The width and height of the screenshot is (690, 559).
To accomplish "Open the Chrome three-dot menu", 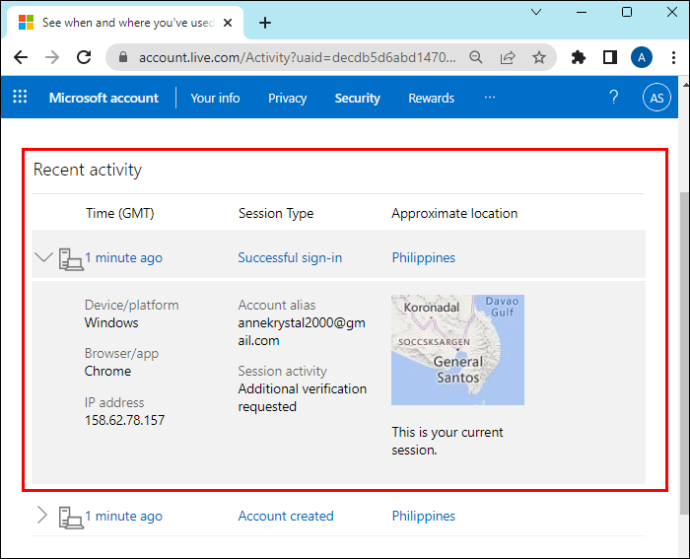I will [x=674, y=57].
